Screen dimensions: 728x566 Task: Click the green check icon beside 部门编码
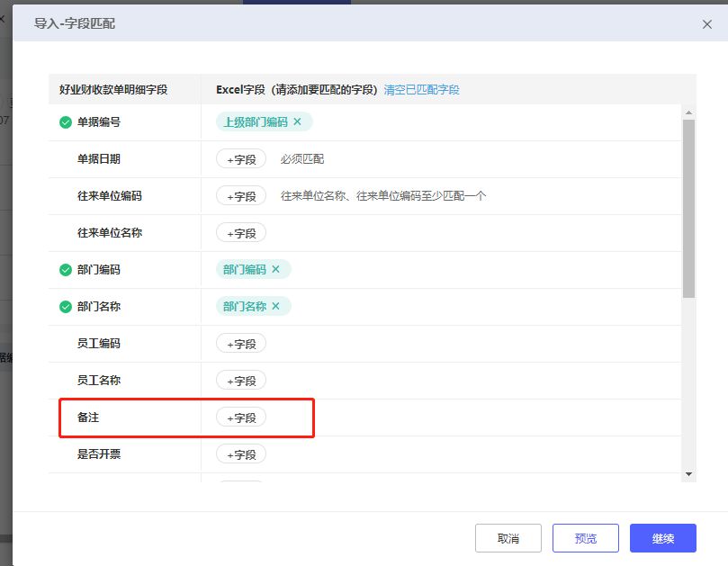66,270
